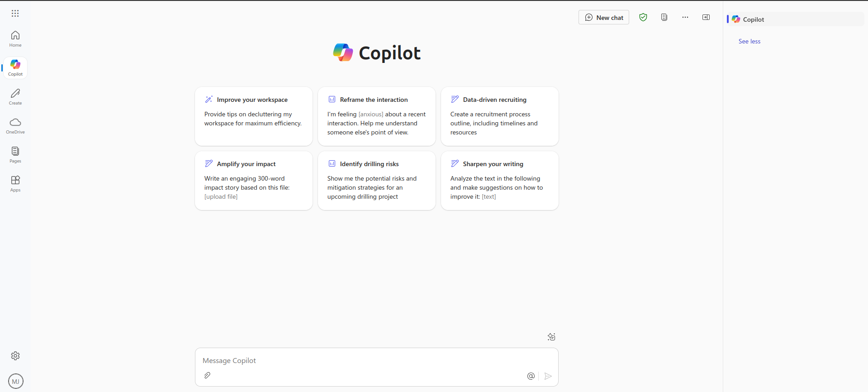Image resolution: width=868 pixels, height=392 pixels.
Task: Choose the Sharpen your writing prompt card
Action: click(499, 180)
